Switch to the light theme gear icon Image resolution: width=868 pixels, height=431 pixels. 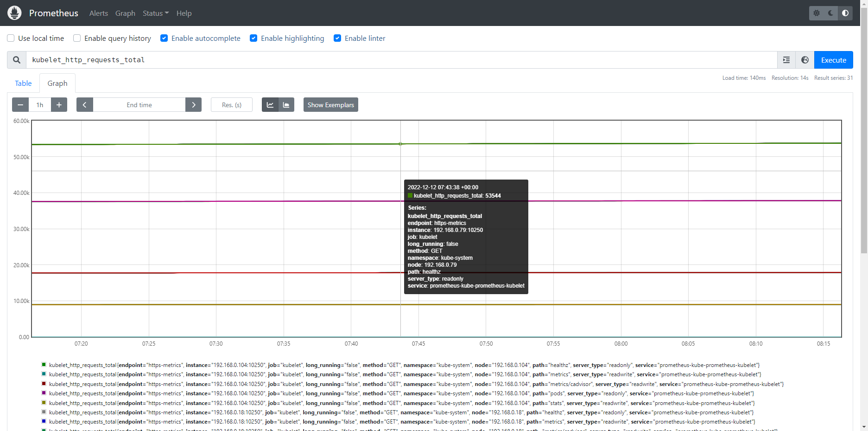(x=817, y=13)
